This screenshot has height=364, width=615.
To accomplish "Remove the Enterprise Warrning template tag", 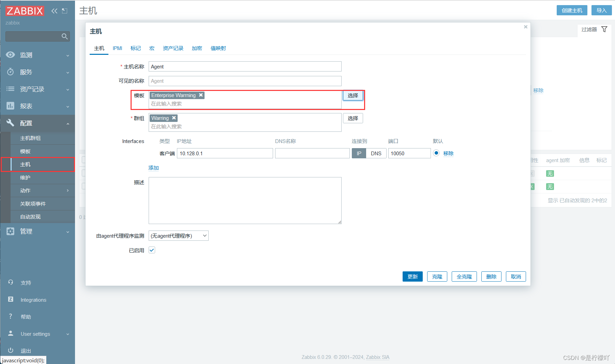I will coord(201,95).
